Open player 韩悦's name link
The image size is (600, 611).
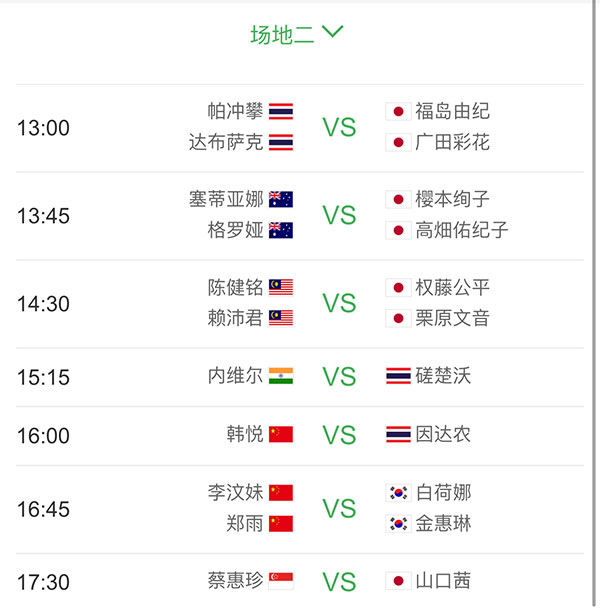coord(245,434)
